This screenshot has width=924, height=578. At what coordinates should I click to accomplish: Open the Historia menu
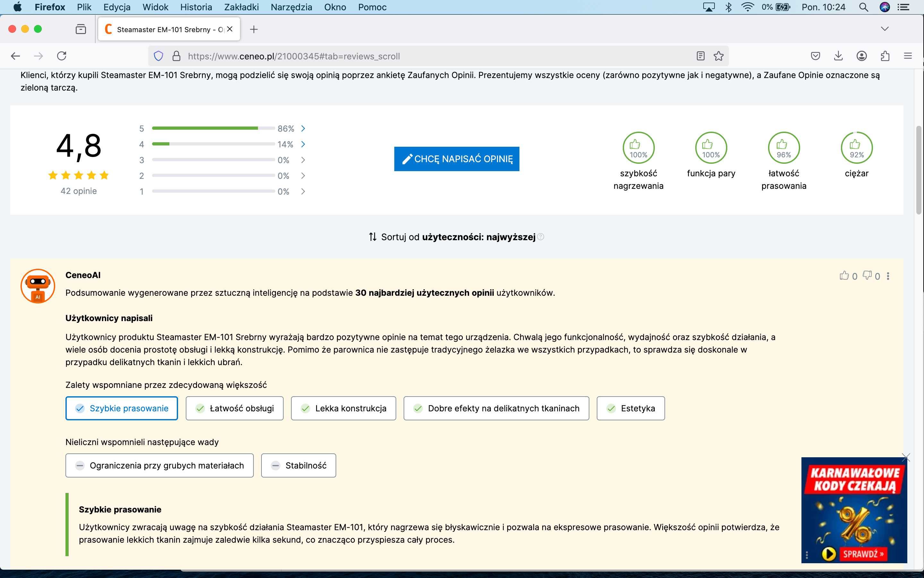coord(196,7)
